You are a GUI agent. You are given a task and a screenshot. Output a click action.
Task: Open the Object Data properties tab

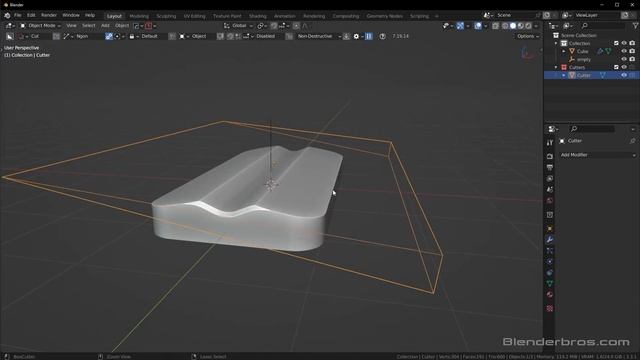[550, 284]
